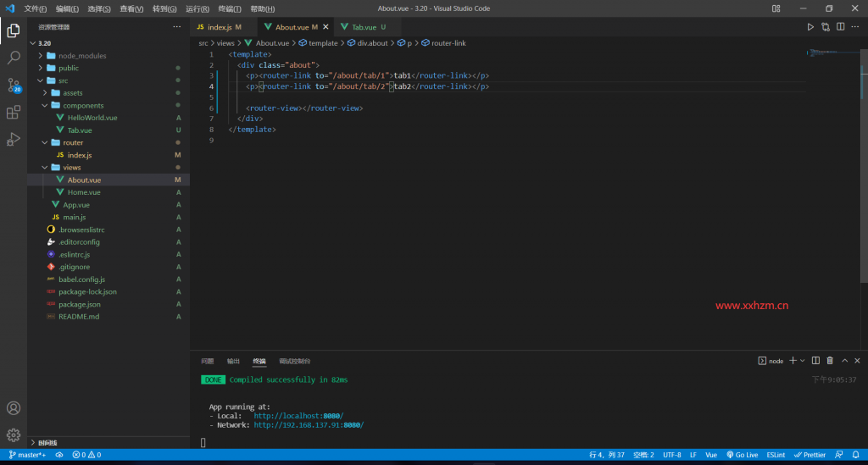Open Home.vue in the file explorer
The height and width of the screenshot is (465, 868).
point(84,192)
